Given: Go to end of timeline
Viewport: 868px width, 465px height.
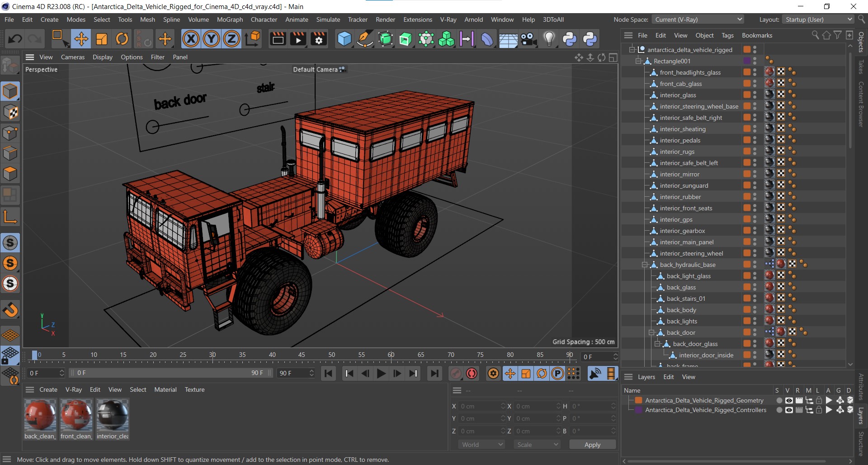Looking at the screenshot, I should tap(434, 373).
